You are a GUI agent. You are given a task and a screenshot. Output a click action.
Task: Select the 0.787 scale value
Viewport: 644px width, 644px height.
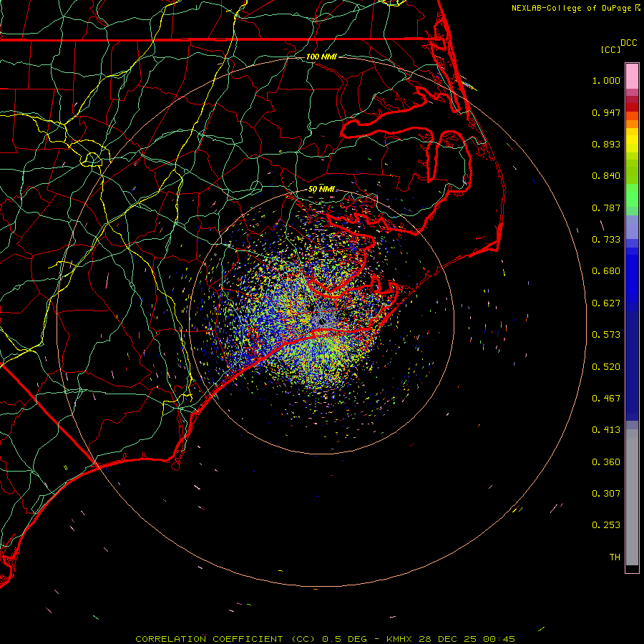pos(606,208)
